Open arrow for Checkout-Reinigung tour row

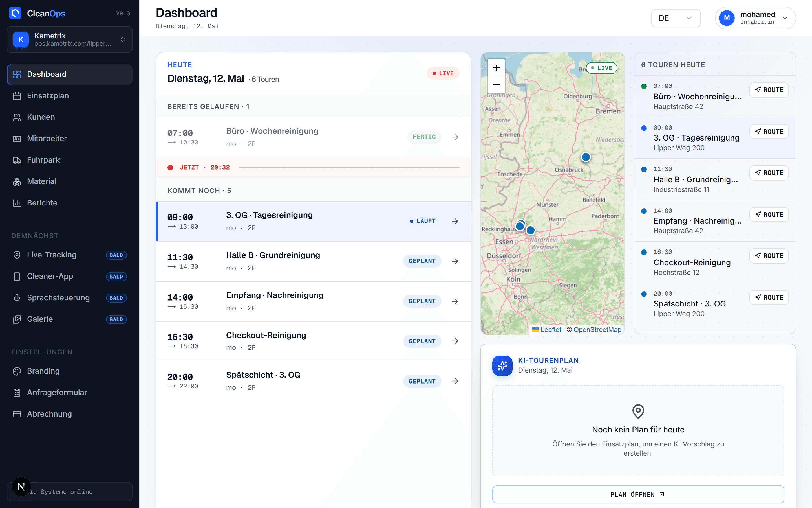(x=455, y=341)
